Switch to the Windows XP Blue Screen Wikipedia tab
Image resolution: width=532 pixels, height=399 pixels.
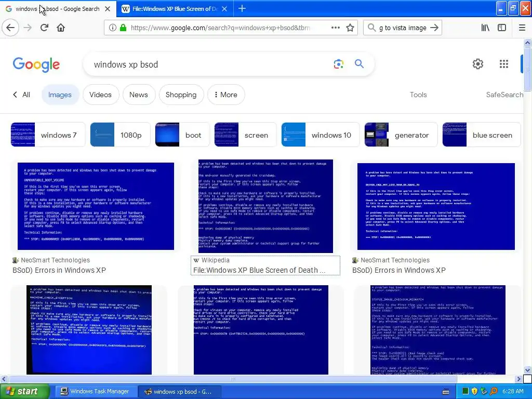click(175, 9)
